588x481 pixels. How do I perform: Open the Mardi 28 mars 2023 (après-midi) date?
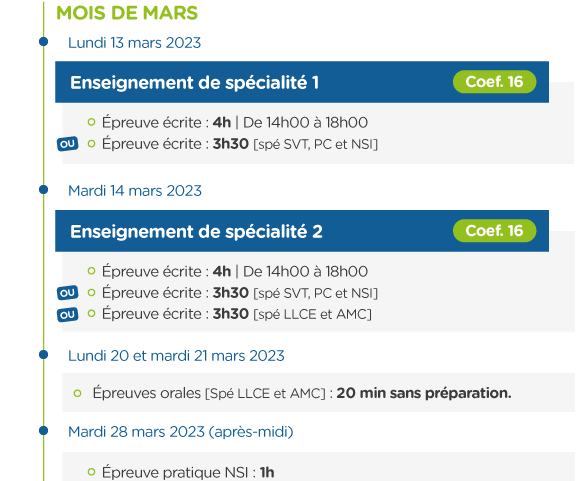click(x=180, y=432)
